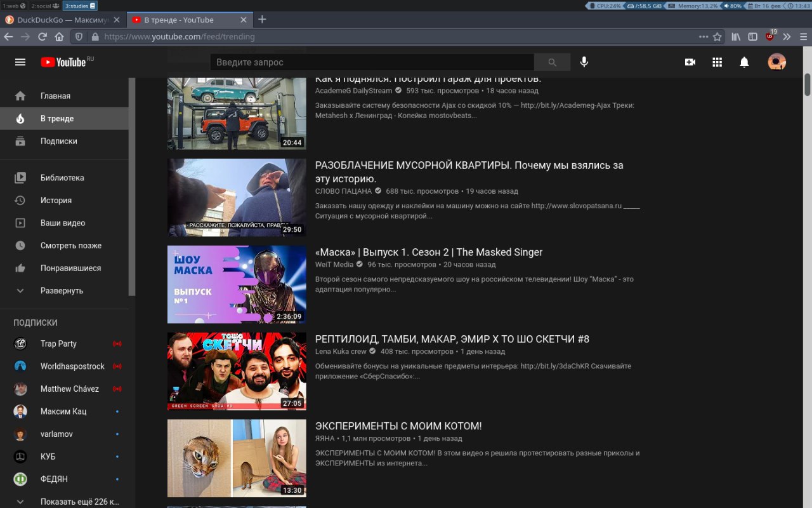Open КУБ channel subscription
Image resolution: width=812 pixels, height=508 pixels.
[x=64, y=457]
